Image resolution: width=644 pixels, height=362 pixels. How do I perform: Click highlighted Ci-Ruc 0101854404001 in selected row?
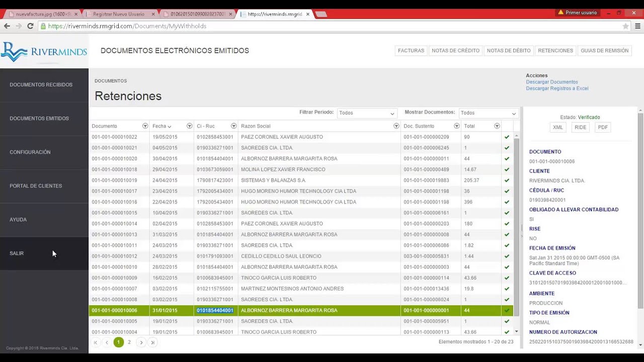(x=215, y=311)
